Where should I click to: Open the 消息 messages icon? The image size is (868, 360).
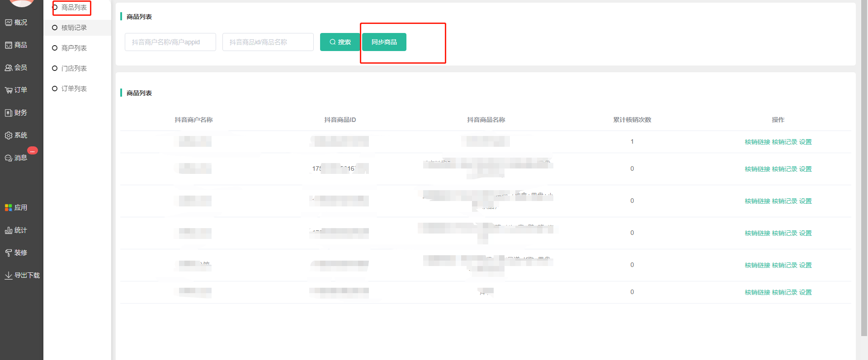[9, 158]
